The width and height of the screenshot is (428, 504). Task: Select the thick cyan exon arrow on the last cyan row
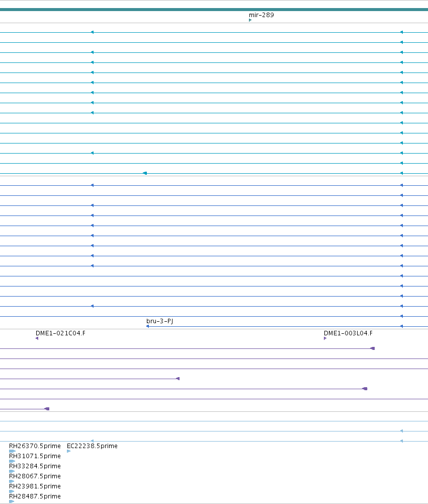(145, 173)
